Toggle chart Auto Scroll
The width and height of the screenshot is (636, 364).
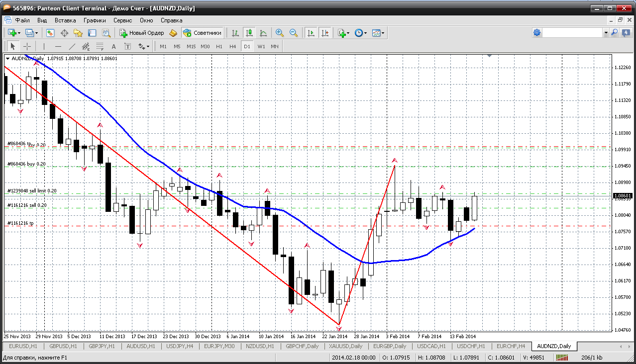click(311, 33)
